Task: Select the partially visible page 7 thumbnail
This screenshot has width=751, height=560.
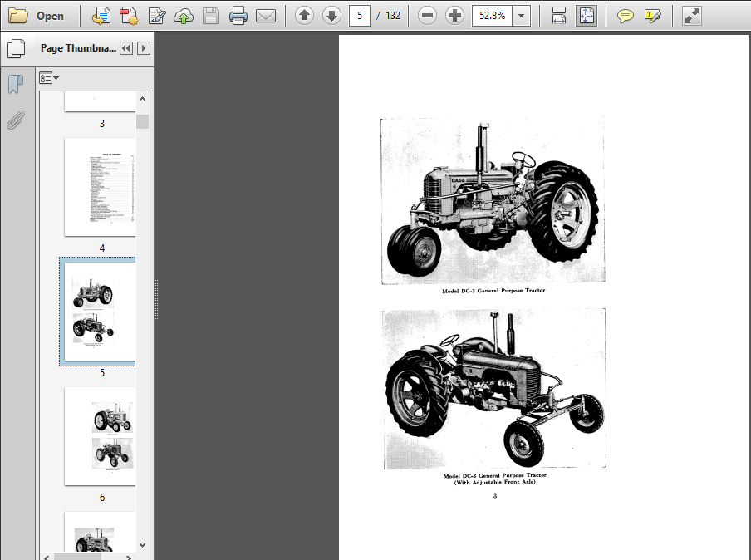Action: [x=100, y=532]
